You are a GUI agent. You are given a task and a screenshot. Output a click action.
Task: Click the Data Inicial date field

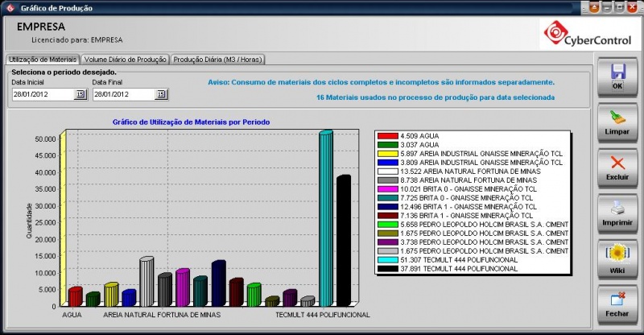(43, 94)
